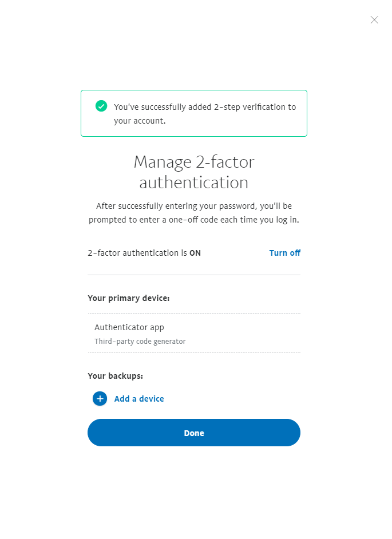Click the Your primary device label
Screen dimensions: 392x539
coord(129,298)
